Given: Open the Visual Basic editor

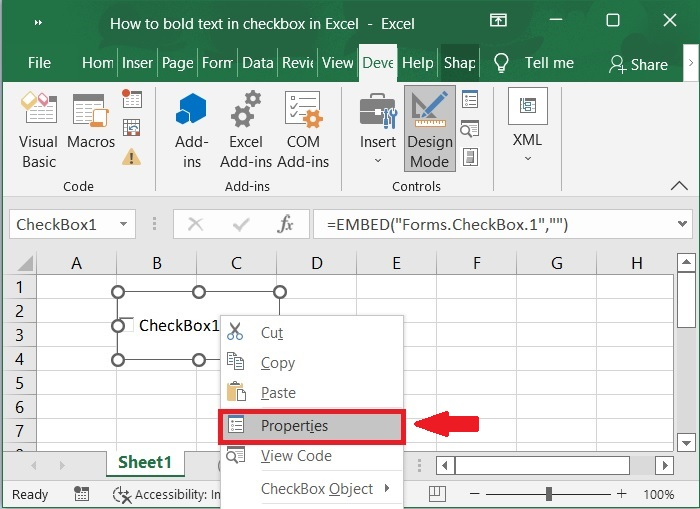Looking at the screenshot, I should pos(39,128).
